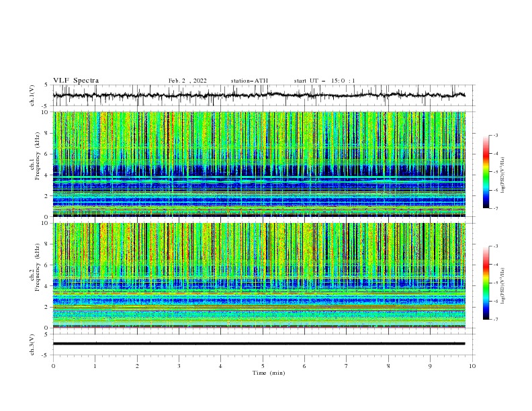Click the 'VLF Spectra' title text
The height and width of the screenshot is (411, 532).
[x=76, y=81]
